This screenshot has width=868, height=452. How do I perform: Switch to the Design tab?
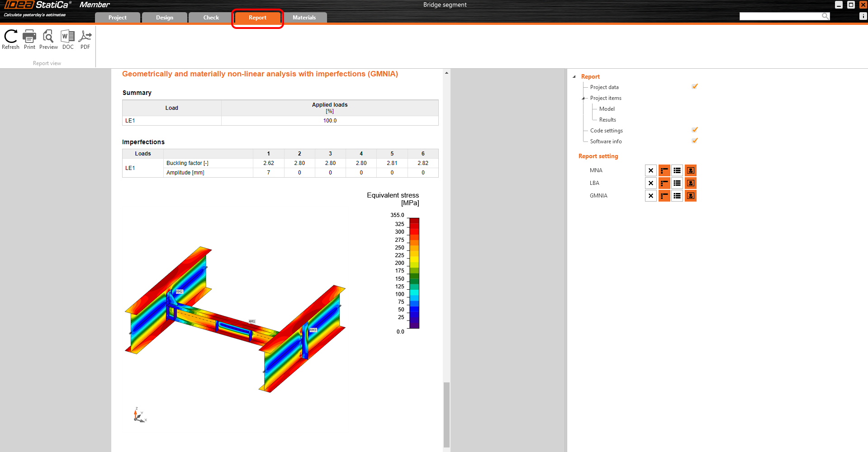coord(165,18)
